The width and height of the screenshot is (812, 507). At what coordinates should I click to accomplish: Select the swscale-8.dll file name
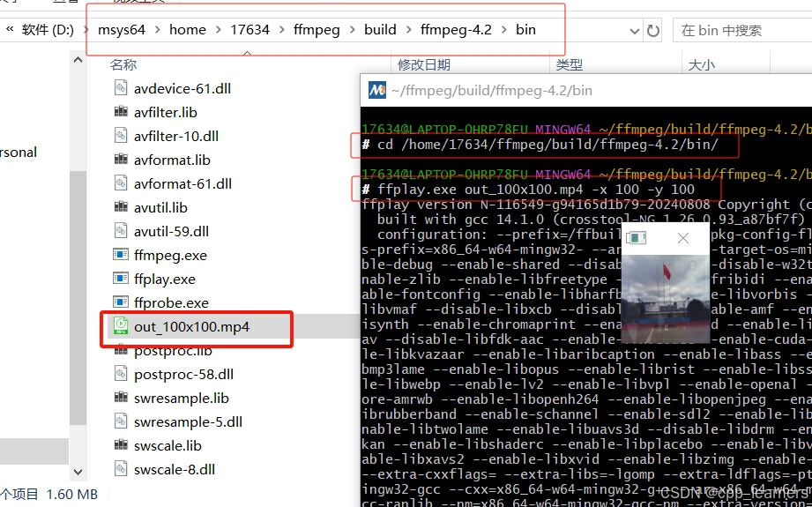tap(175, 470)
